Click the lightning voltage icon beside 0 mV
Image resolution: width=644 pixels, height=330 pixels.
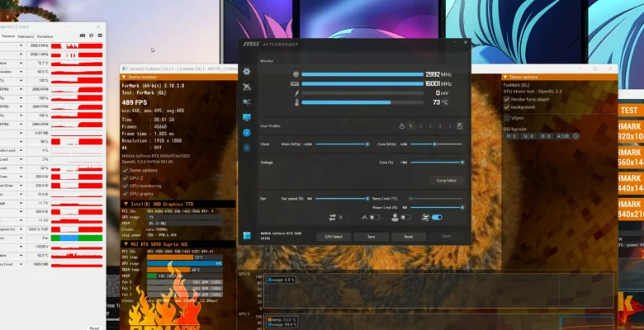coord(296,93)
